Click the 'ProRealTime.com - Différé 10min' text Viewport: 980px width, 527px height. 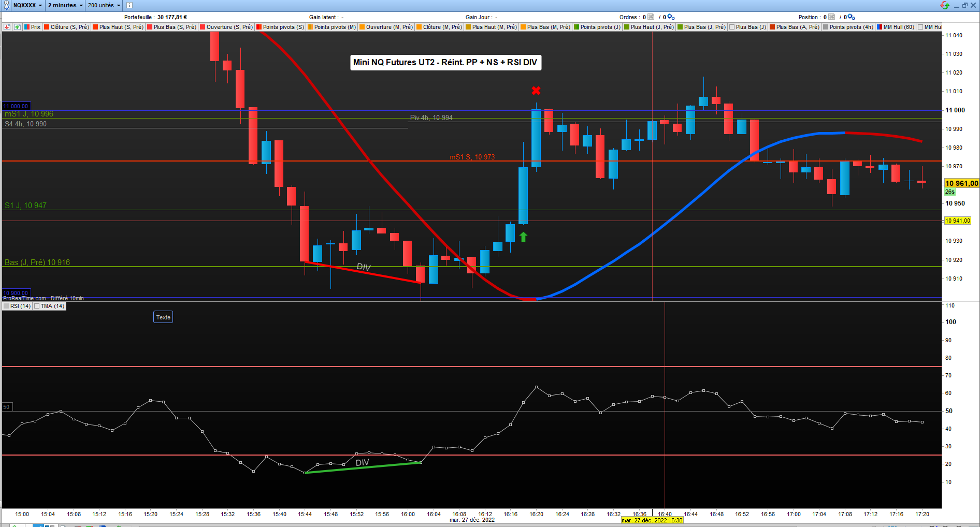[44, 298]
